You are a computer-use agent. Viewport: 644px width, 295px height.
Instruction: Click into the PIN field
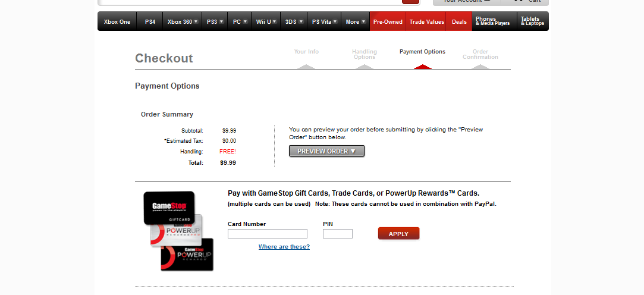338,234
